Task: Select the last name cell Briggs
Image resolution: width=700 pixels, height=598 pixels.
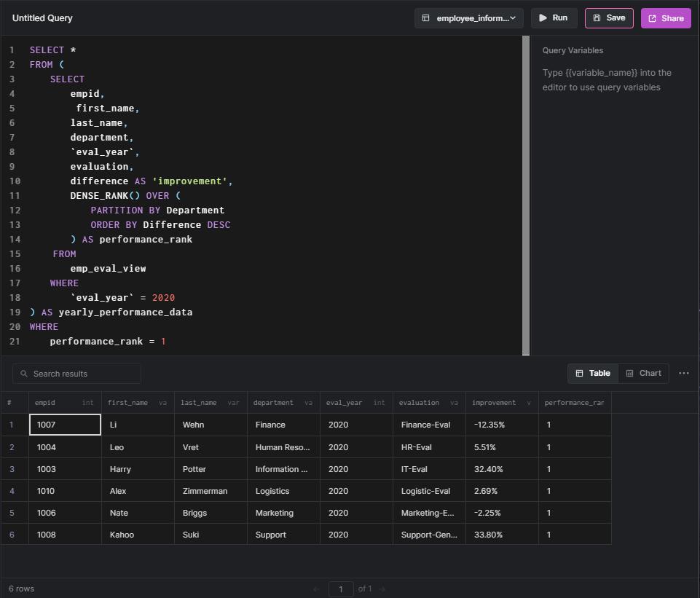Action: click(211, 513)
